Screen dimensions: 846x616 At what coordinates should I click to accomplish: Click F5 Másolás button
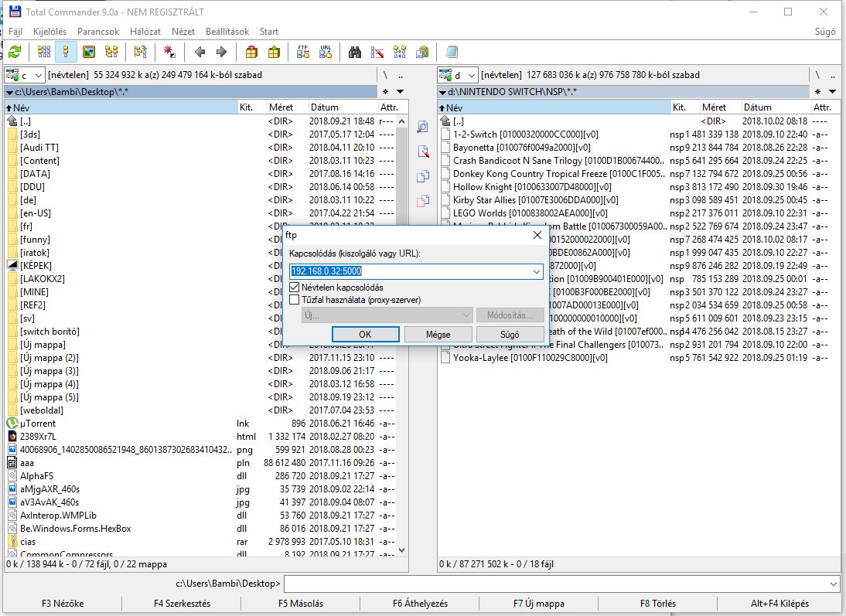click(301, 604)
